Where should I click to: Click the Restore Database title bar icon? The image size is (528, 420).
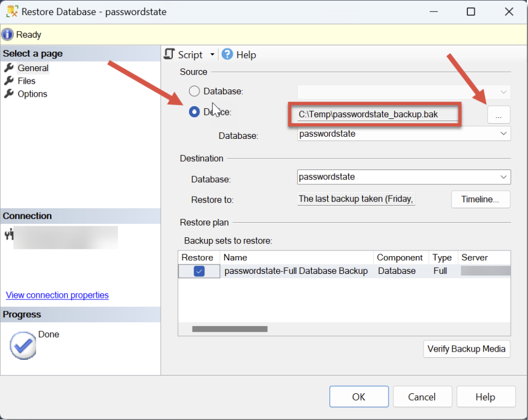click(12, 12)
